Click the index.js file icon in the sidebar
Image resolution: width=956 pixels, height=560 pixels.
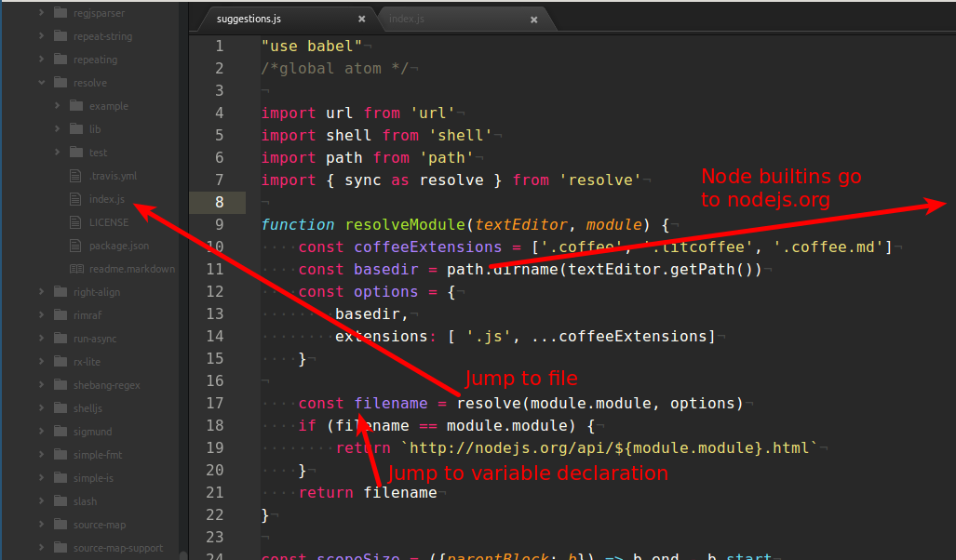(74, 198)
